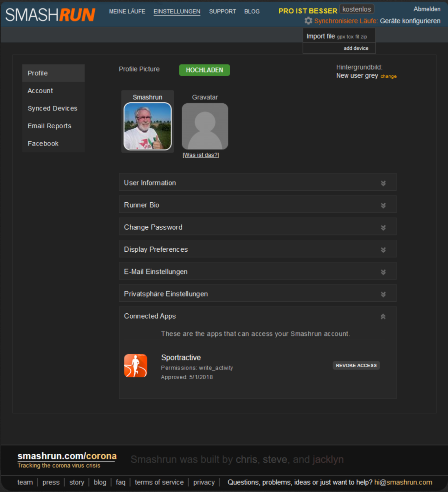448x492 pixels.
Task: Expand the Privatsphäre Einstellungen section
Action: 383,294
